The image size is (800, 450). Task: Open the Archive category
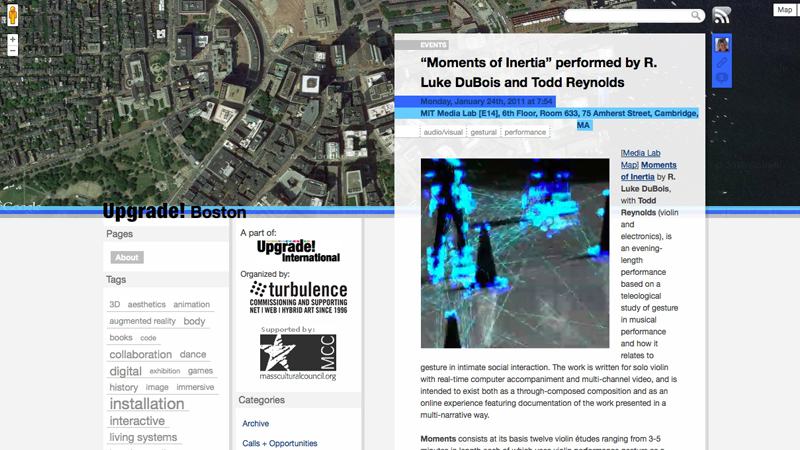(256, 423)
